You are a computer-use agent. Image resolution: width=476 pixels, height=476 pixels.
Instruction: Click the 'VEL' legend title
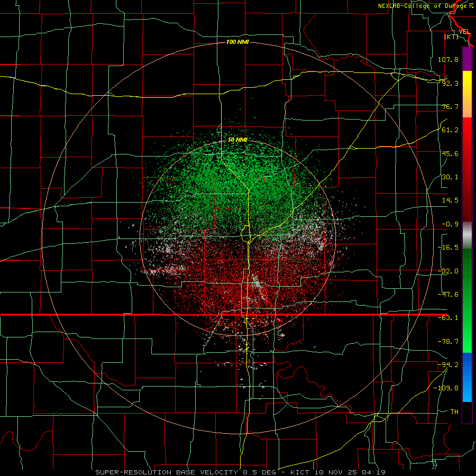[464, 32]
